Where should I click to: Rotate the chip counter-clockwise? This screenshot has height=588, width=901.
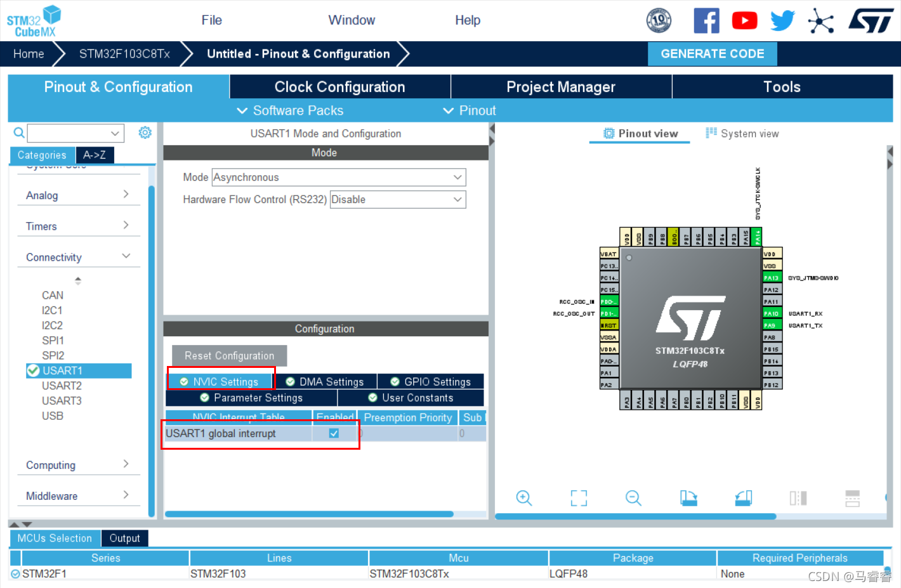pos(744,498)
